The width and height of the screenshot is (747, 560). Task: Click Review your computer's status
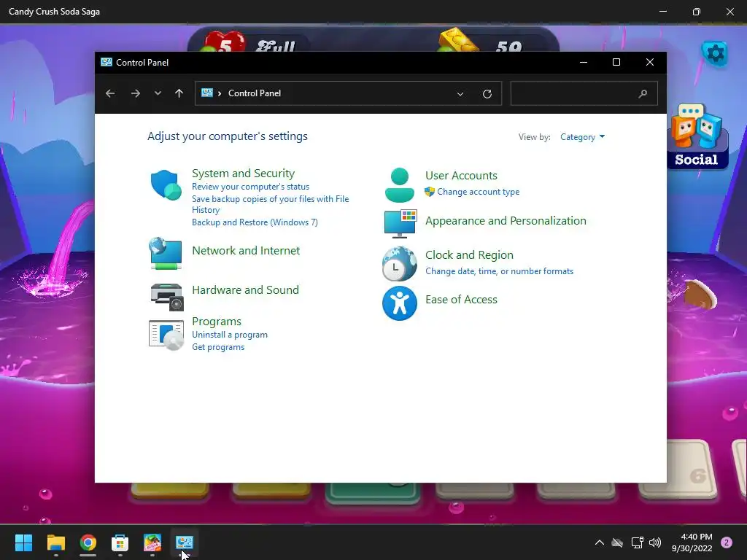pyautogui.click(x=251, y=187)
